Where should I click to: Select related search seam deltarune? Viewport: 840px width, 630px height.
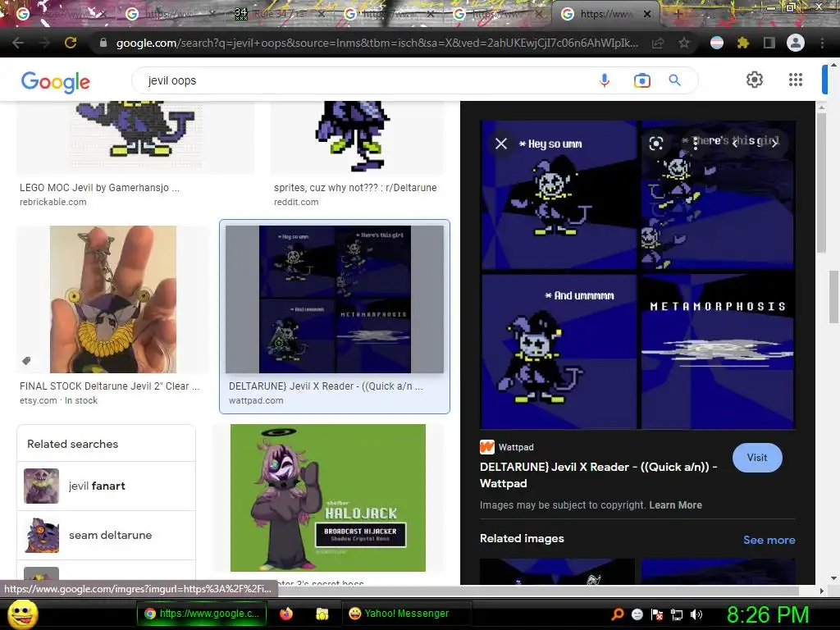click(106, 535)
